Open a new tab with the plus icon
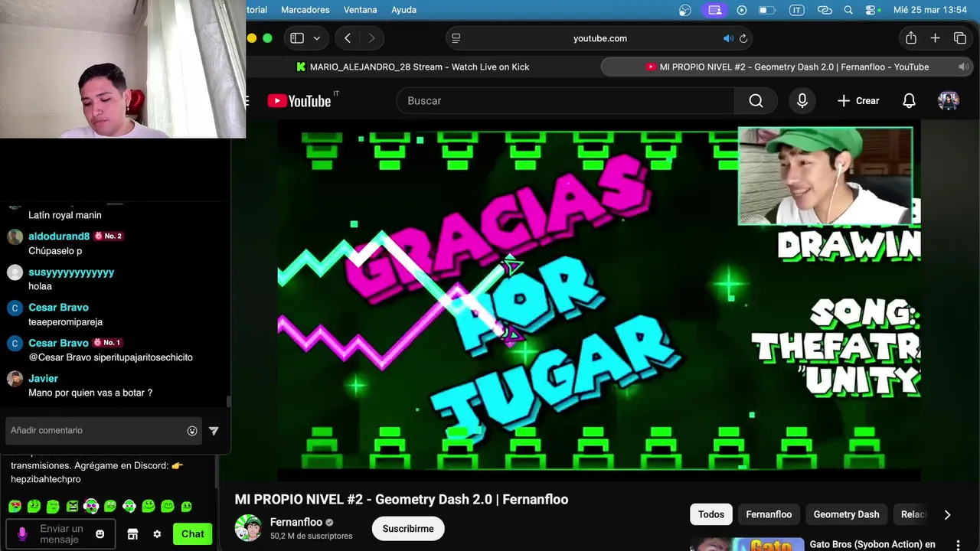 [x=935, y=38]
